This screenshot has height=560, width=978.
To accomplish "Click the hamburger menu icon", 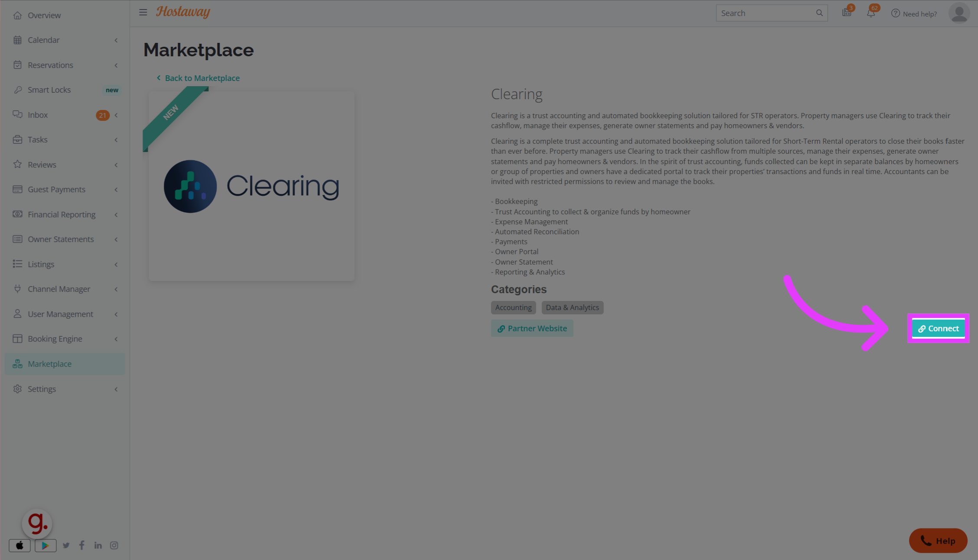I will 143,13.
